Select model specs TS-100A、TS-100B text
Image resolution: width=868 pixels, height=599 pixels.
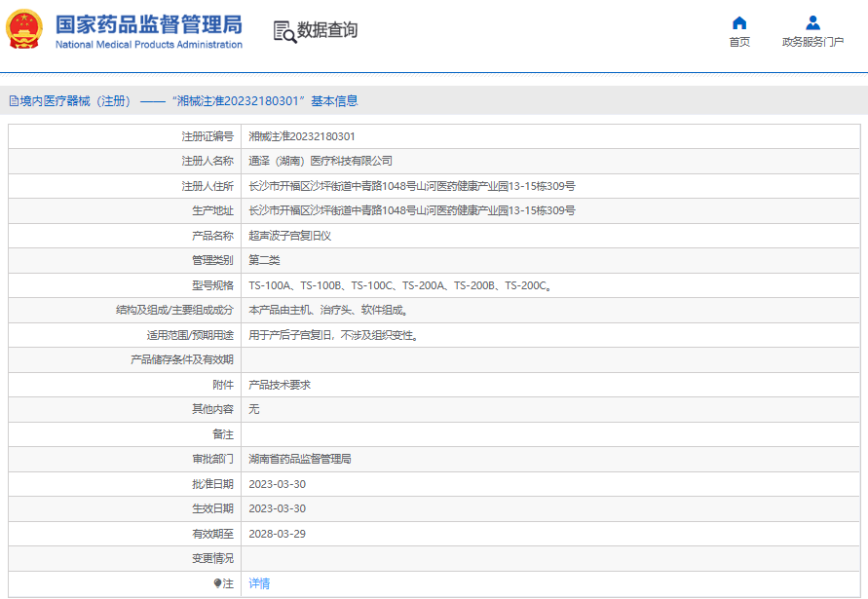tap(295, 285)
